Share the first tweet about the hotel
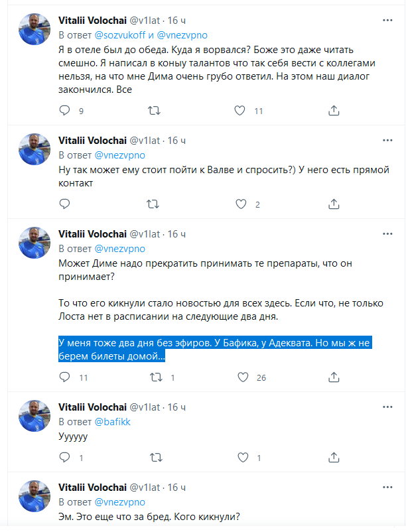406x532 pixels. [x=334, y=111]
